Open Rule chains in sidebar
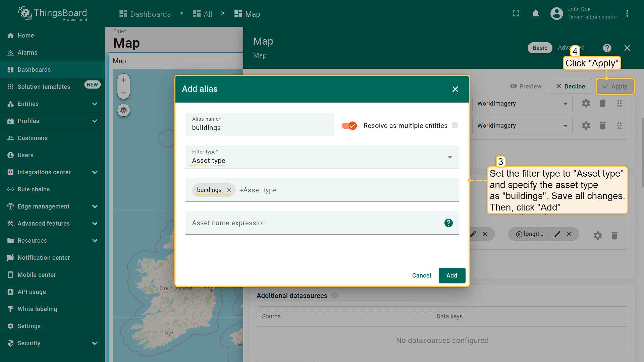The width and height of the screenshot is (644, 362). [34, 189]
